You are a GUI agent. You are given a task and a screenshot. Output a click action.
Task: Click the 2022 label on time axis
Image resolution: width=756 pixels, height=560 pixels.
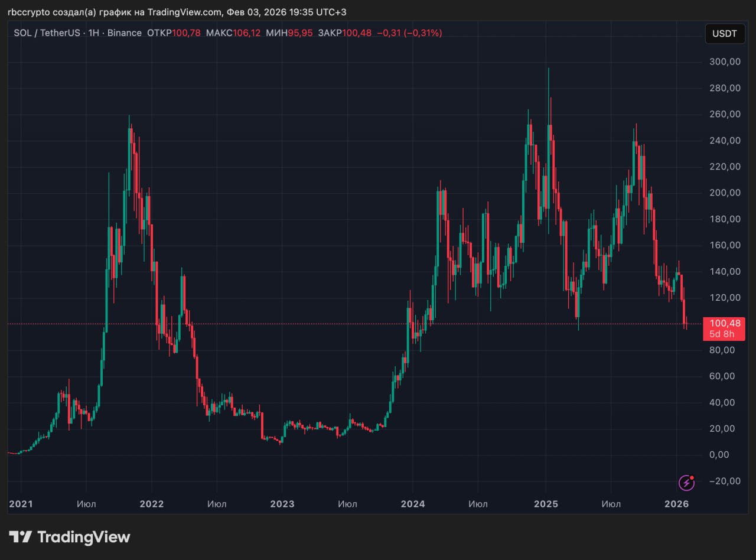pos(152,504)
